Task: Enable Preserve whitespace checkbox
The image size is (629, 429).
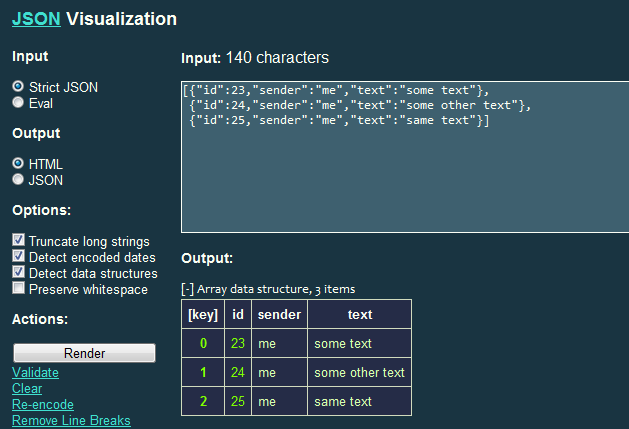Action: click(19, 289)
